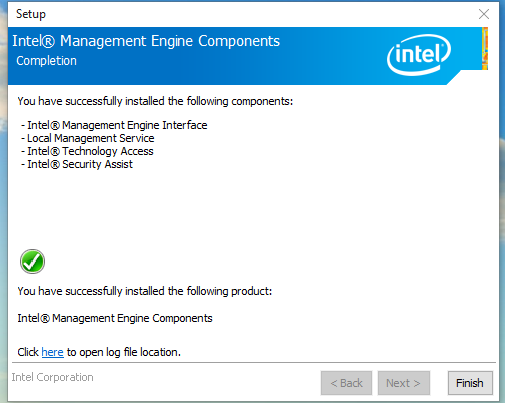Image resolution: width=505 pixels, height=403 pixels.
Task: Click the grayed-out Back button
Action: tap(346, 383)
